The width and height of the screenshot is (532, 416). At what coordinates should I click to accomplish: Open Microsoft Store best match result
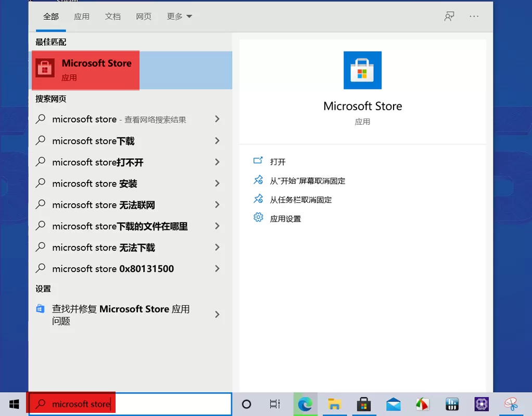tap(96, 70)
